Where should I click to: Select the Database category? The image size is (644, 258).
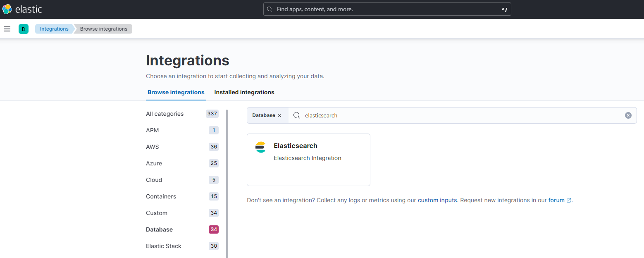(x=182, y=229)
